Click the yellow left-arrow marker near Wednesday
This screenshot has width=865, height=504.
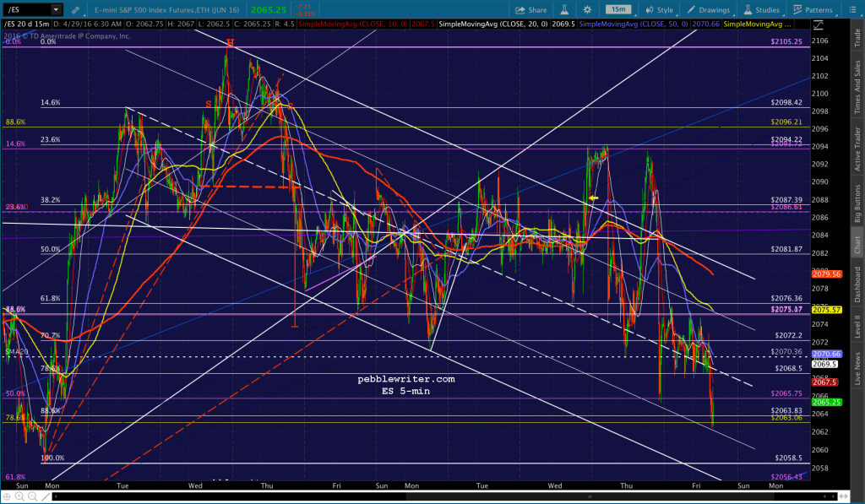(x=594, y=198)
